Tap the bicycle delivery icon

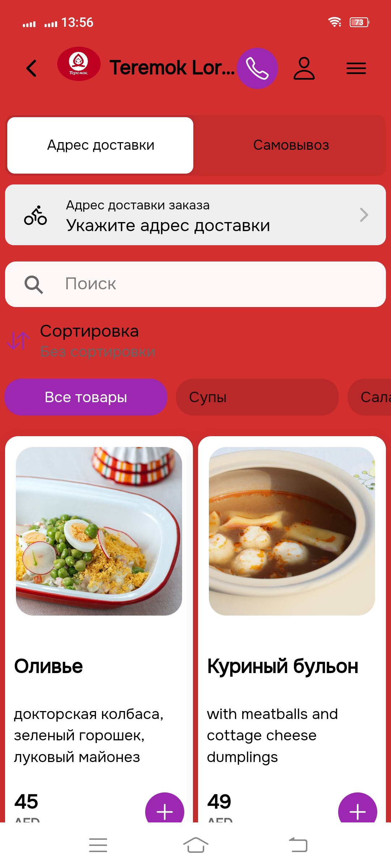click(x=35, y=215)
